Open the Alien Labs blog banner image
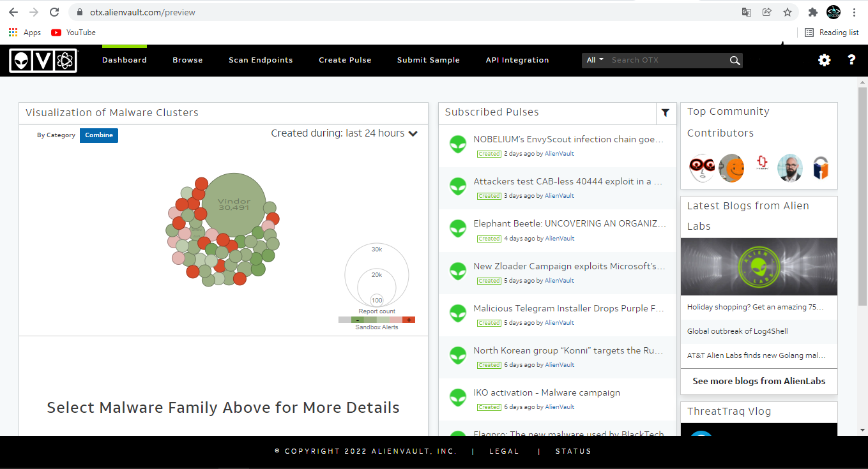 point(759,267)
